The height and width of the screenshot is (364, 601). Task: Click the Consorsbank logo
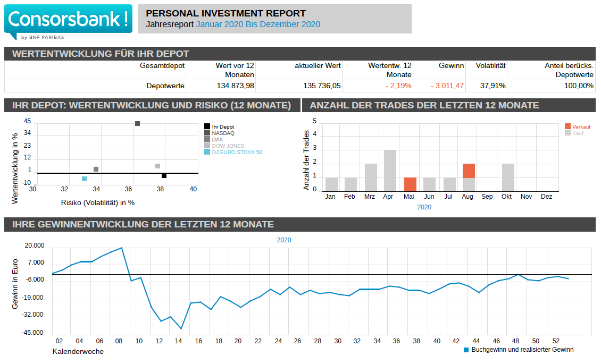(x=68, y=21)
